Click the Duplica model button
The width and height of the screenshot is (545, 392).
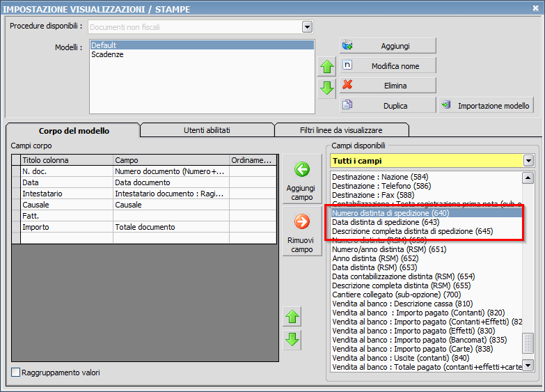[x=388, y=105]
